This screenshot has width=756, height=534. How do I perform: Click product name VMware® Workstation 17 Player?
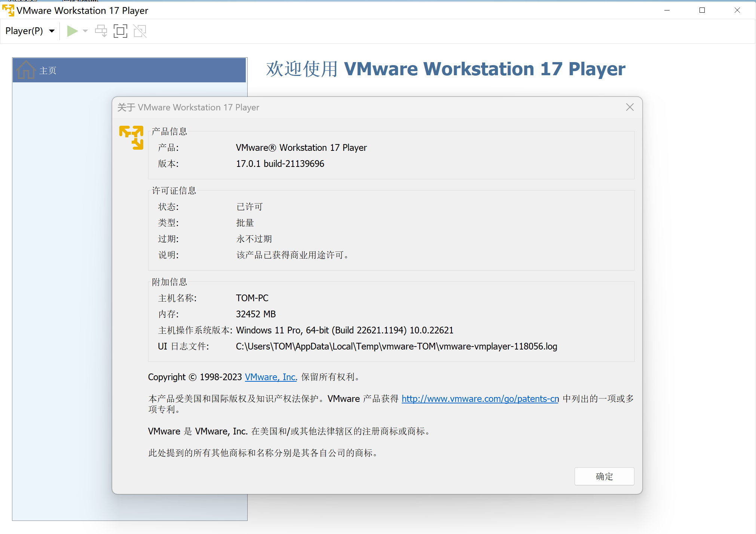(301, 148)
